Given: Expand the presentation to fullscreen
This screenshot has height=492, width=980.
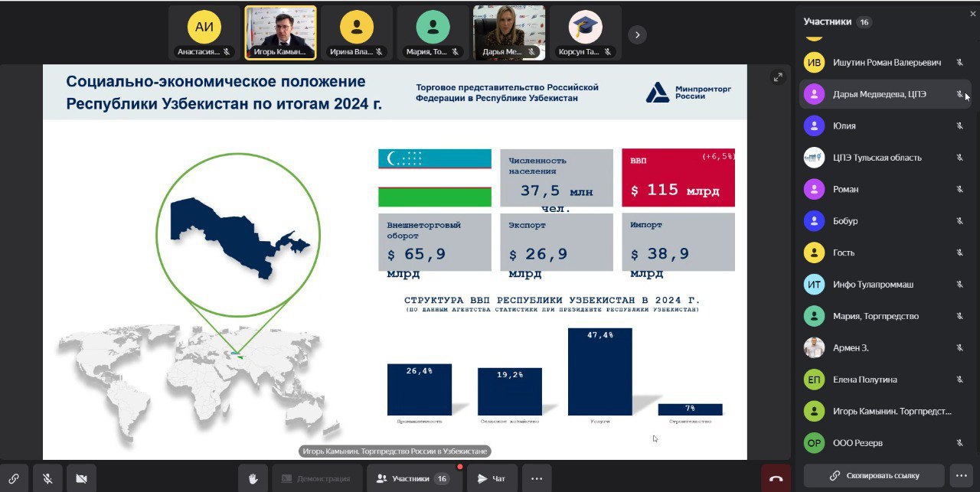Looking at the screenshot, I should (x=778, y=77).
